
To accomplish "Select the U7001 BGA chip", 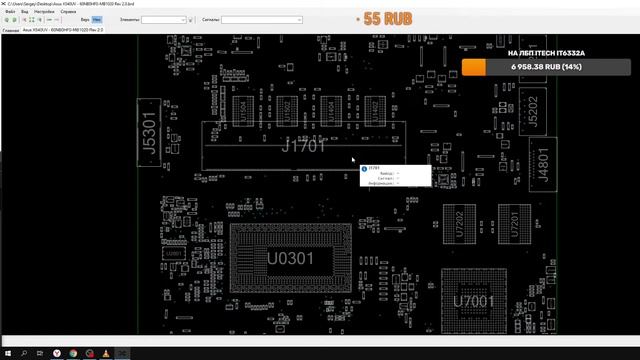I will coord(474,301).
